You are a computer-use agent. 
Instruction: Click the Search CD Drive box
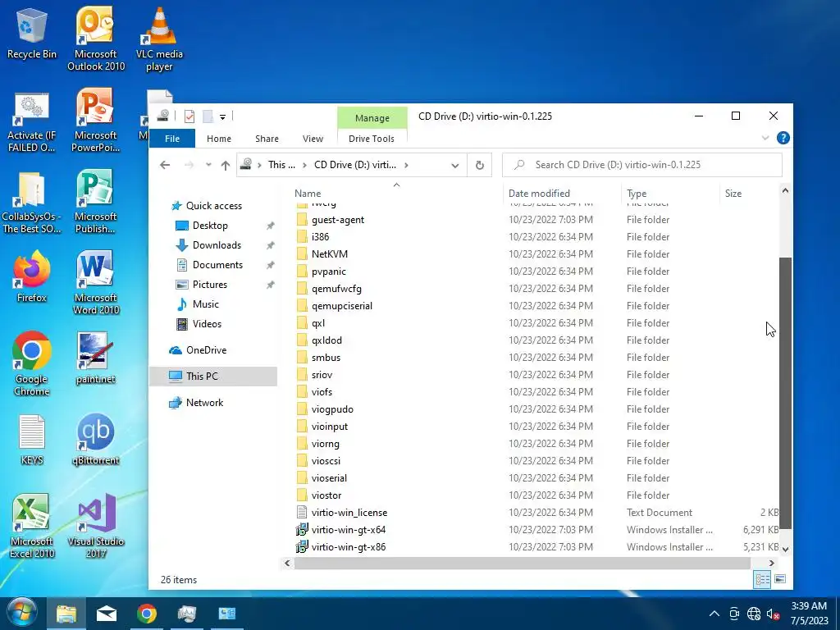[x=641, y=165]
